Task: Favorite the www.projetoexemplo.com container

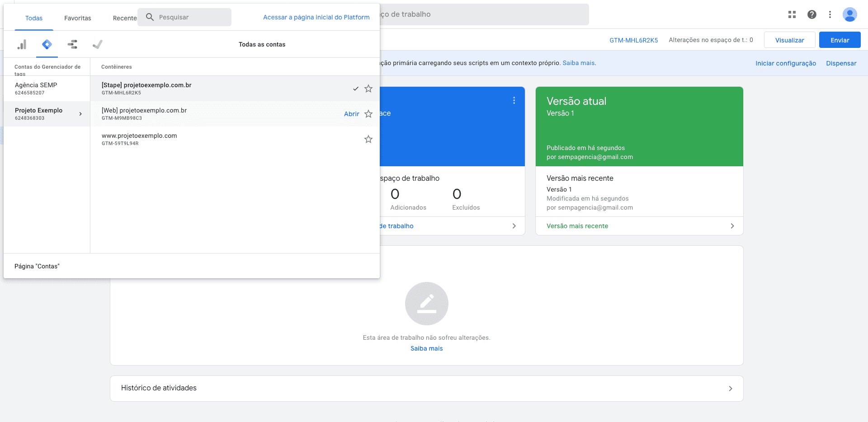Action: point(368,139)
